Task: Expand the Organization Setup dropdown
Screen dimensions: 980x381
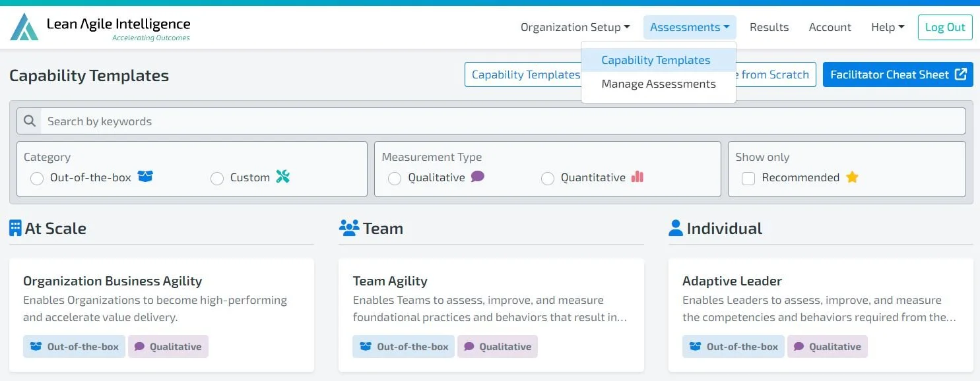Action: coord(575,27)
